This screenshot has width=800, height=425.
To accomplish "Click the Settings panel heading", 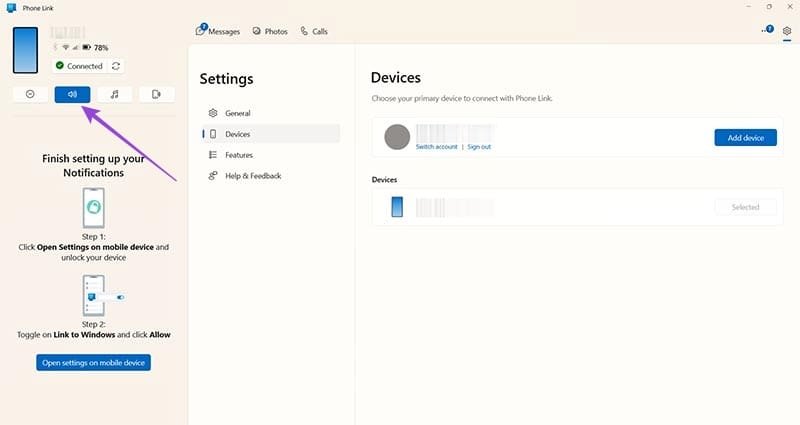I will 227,79.
